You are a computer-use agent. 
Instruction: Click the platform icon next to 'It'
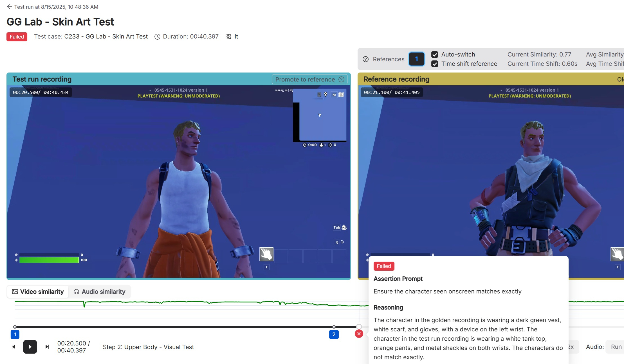point(228,36)
